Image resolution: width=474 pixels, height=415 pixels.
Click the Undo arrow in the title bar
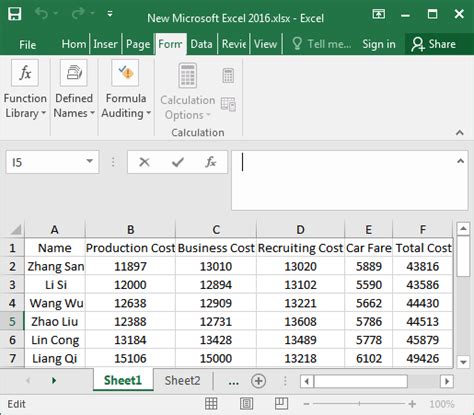pos(42,14)
